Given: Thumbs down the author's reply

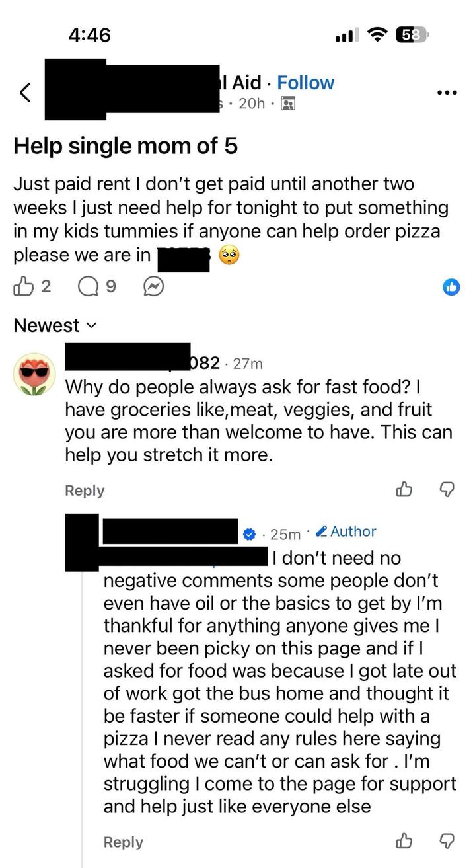Looking at the screenshot, I should (x=447, y=841).
